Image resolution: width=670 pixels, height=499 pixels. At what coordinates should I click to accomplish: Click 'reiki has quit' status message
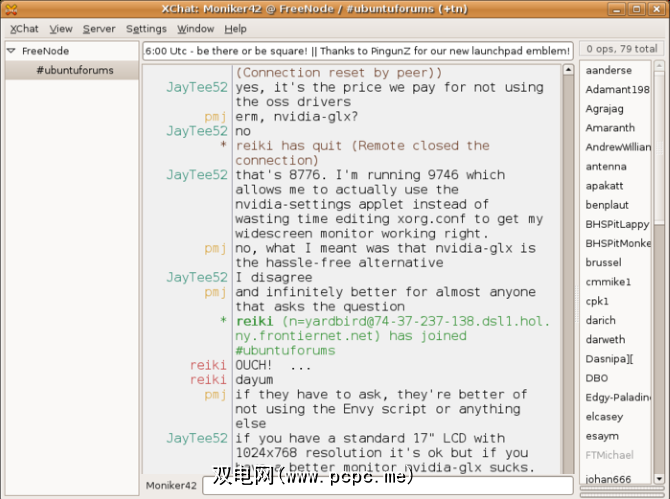click(362, 153)
